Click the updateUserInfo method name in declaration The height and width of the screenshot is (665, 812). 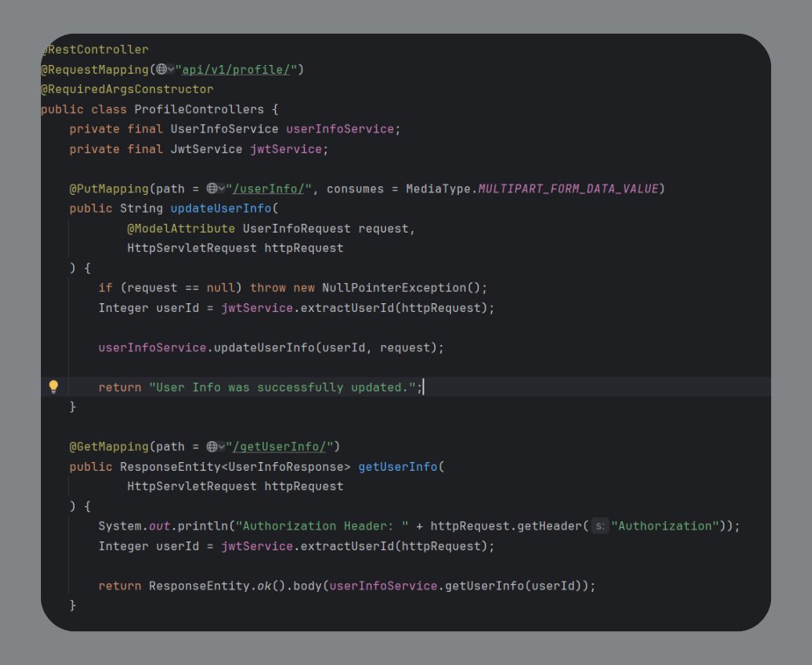(x=221, y=209)
